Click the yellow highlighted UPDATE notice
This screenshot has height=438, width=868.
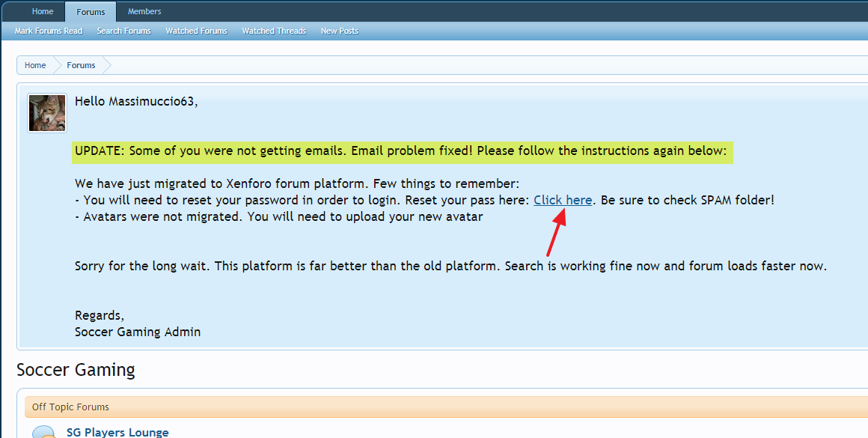400,151
